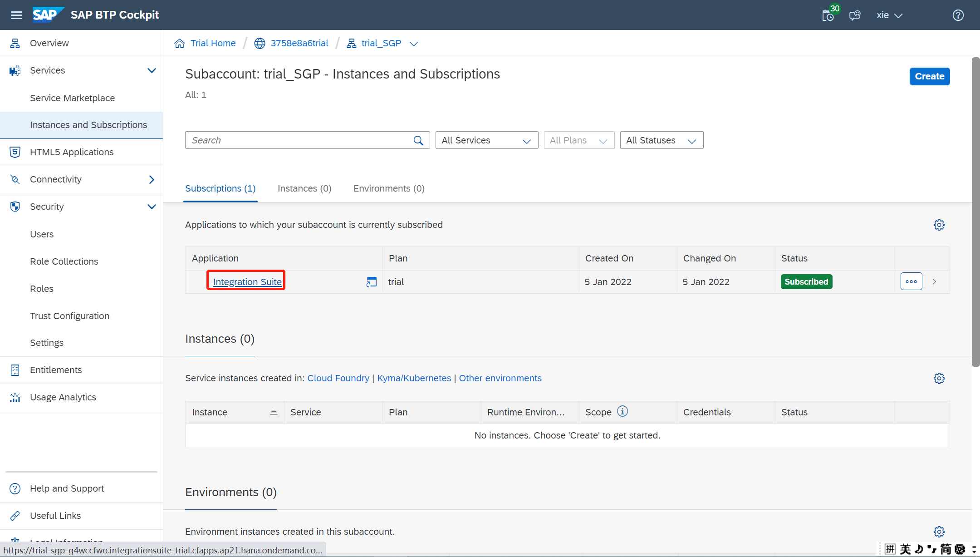The height and width of the screenshot is (557, 980).
Task: Click the page vertical scrollbar
Action: 975,212
